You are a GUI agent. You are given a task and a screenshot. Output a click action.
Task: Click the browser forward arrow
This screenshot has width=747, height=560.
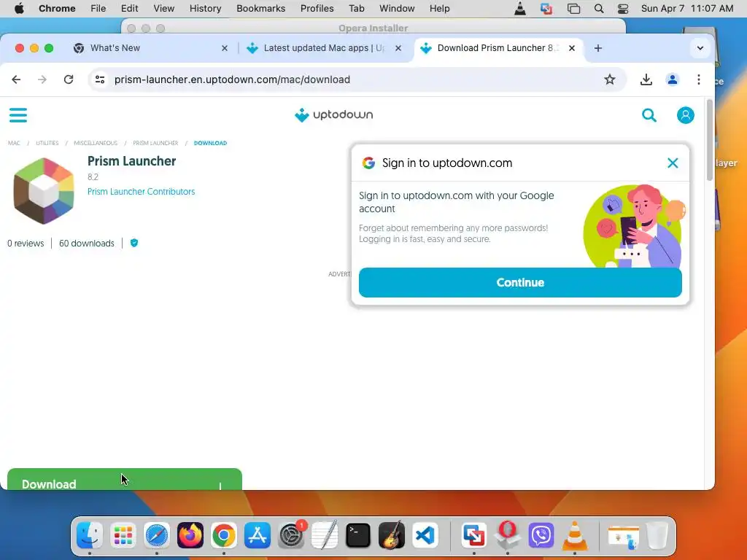(x=42, y=79)
